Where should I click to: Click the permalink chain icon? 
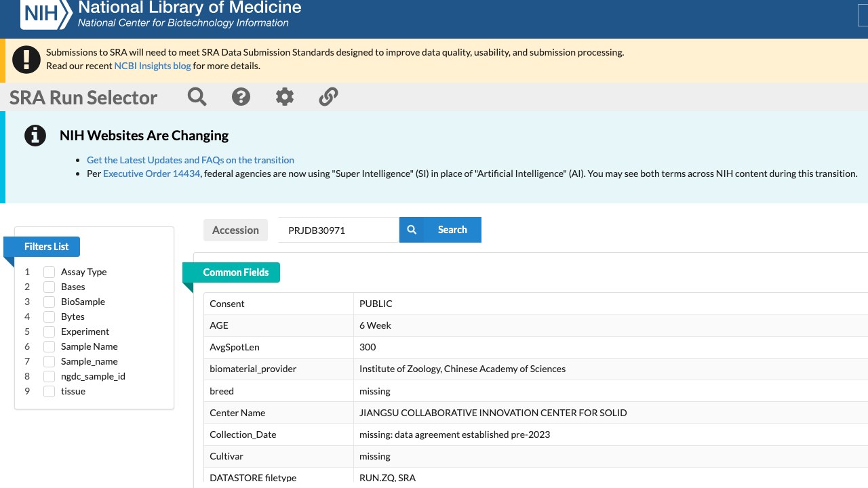[x=328, y=97]
